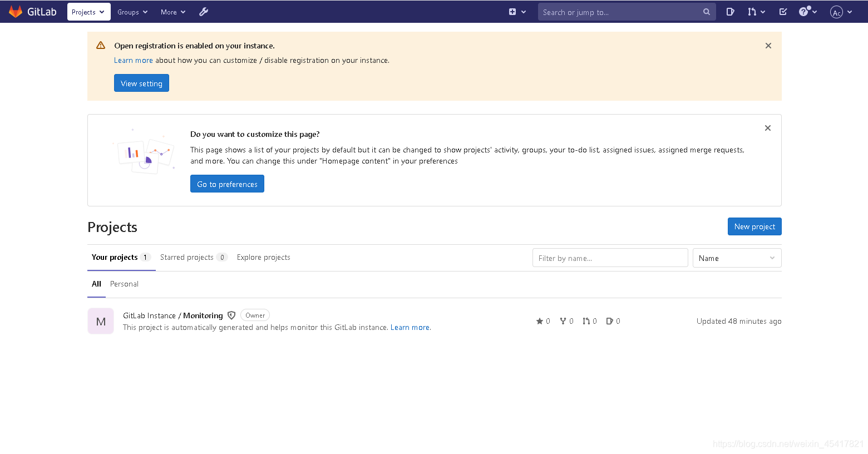This screenshot has width=868, height=454.
Task: Open the new item plus dropdown
Action: pyautogui.click(x=517, y=12)
